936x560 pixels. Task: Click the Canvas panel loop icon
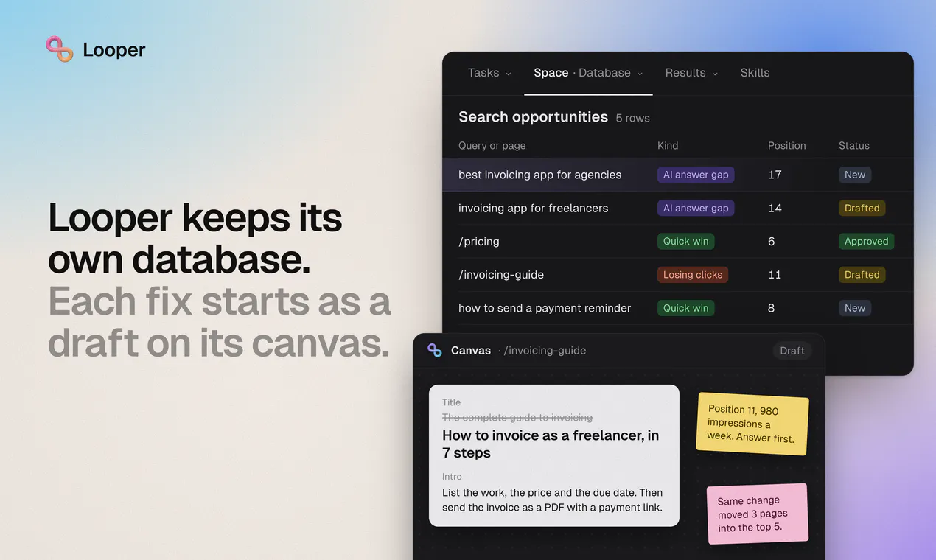click(x=435, y=351)
